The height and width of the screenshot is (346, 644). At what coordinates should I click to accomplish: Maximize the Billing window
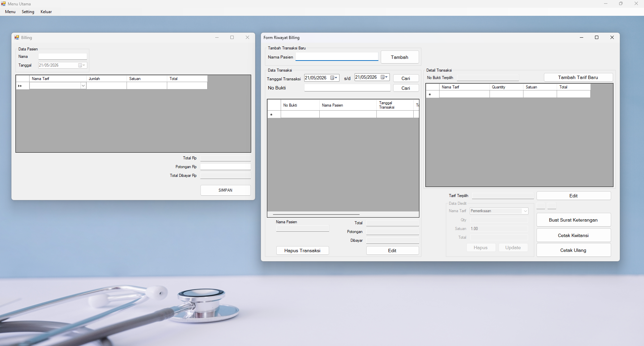(x=232, y=37)
